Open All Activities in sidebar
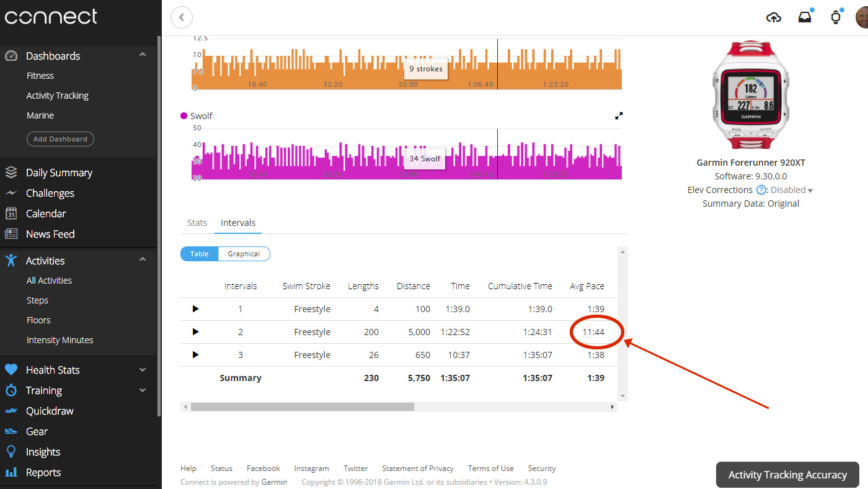868x489 pixels. pos(49,280)
